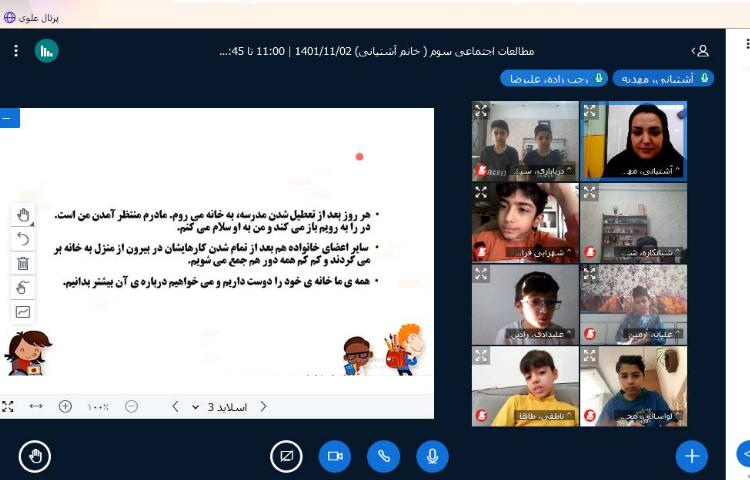Screen dimensions: 750x480
Task: Minimize the presentation with the minus button
Action: pos(9,118)
